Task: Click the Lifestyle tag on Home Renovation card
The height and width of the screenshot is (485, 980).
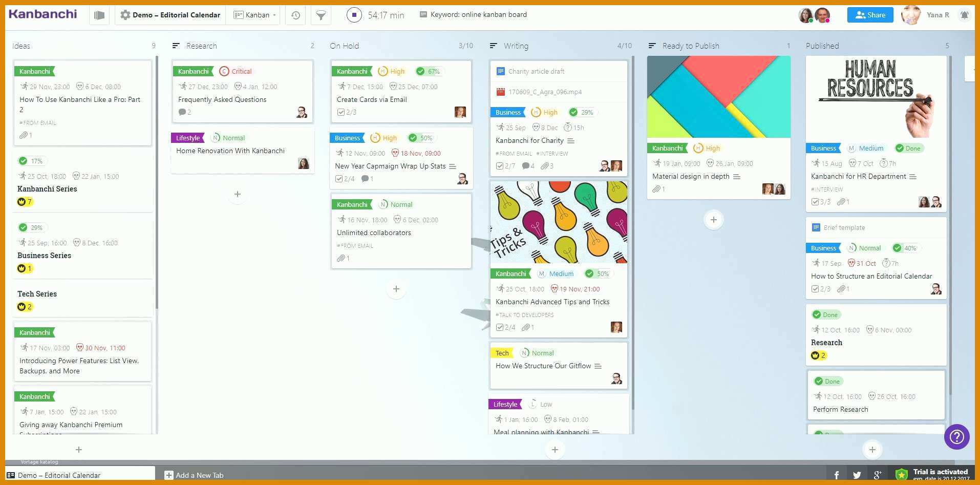Action: coord(188,138)
